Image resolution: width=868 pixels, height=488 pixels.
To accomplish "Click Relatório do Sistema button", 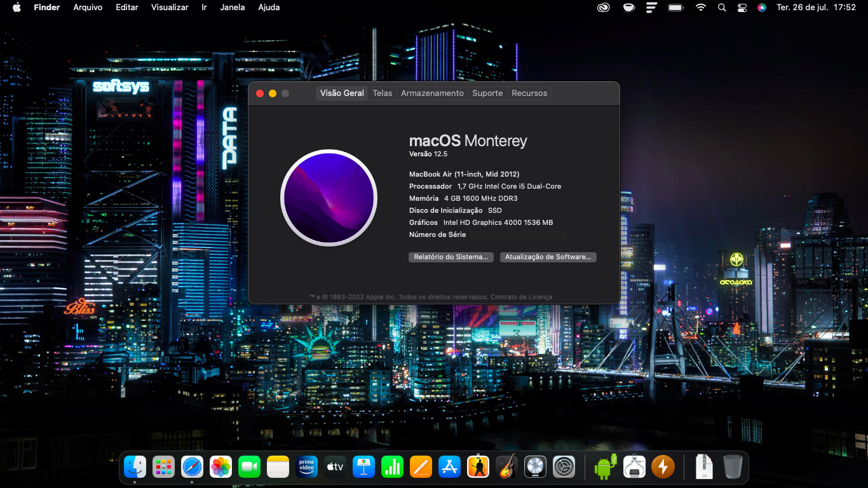I will (x=451, y=257).
